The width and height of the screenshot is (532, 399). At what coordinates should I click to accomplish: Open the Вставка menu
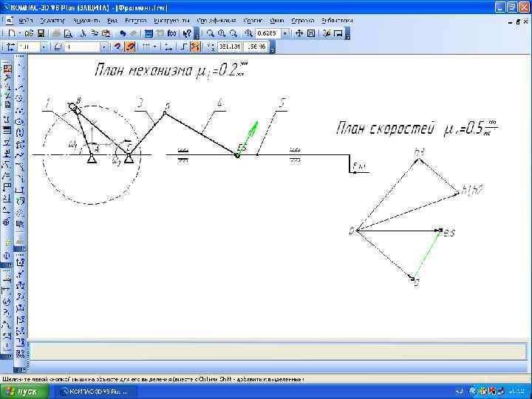135,21
